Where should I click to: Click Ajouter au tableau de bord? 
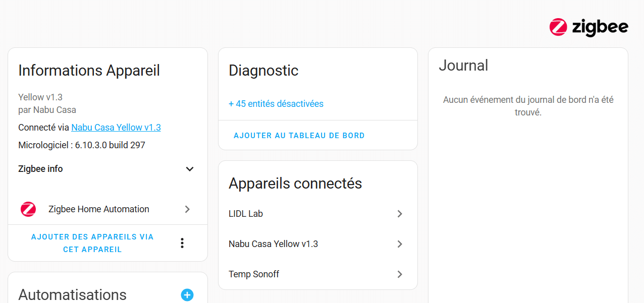click(299, 136)
